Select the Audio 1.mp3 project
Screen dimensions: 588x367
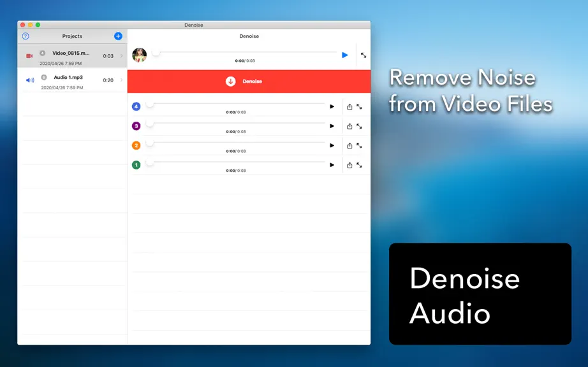tap(72, 80)
